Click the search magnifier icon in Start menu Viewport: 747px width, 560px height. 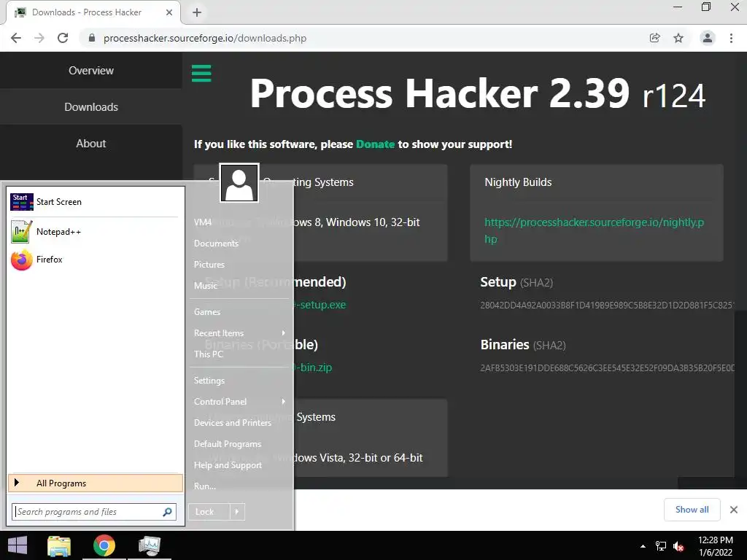[x=167, y=512]
